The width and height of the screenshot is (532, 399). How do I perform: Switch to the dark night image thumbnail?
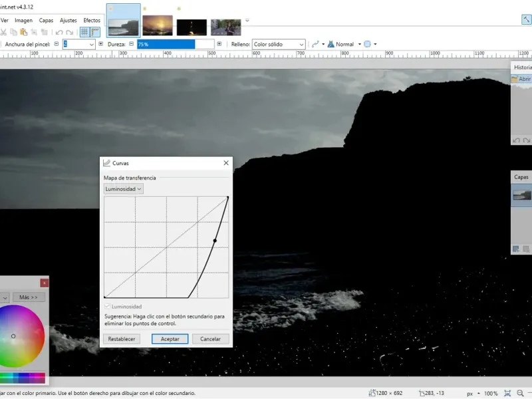click(x=192, y=27)
